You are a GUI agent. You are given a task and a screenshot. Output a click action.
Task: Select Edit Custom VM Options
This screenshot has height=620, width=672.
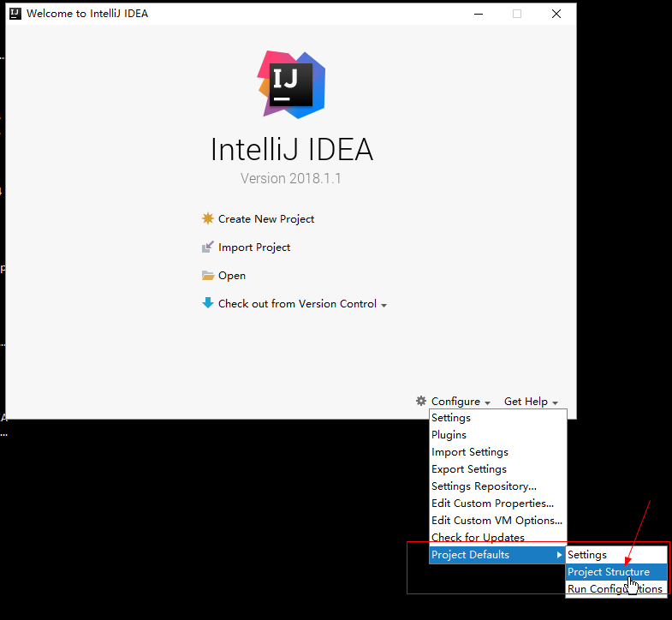[497, 521]
